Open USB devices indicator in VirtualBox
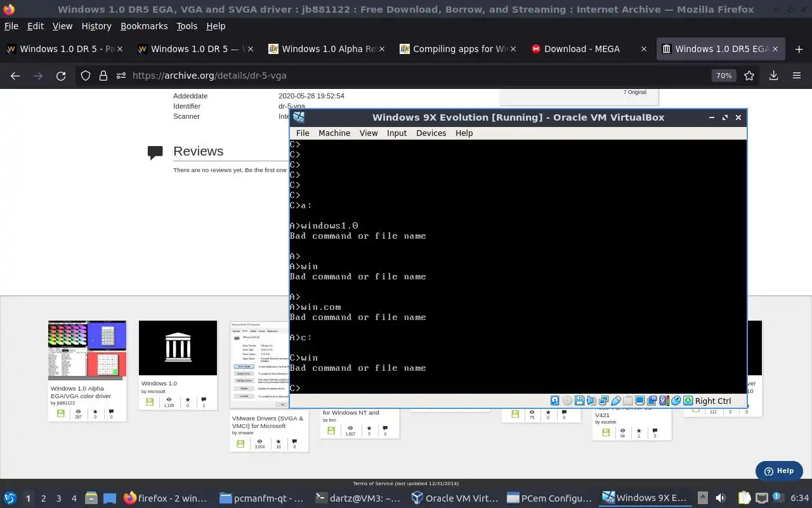The height and width of the screenshot is (508, 812). click(615, 401)
